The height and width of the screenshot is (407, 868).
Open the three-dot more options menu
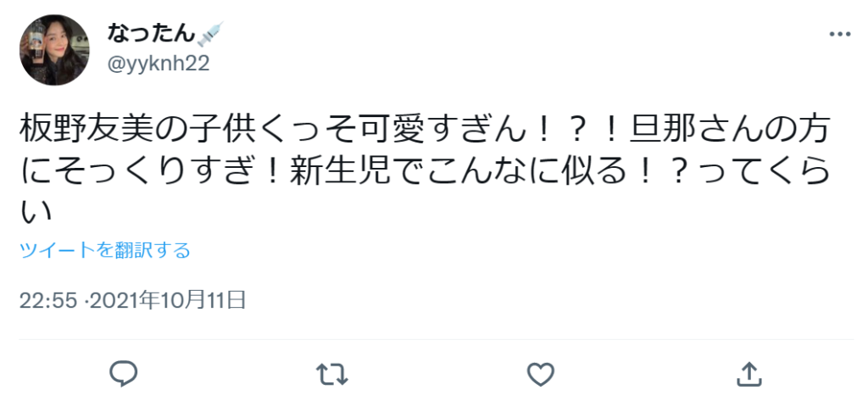[839, 34]
